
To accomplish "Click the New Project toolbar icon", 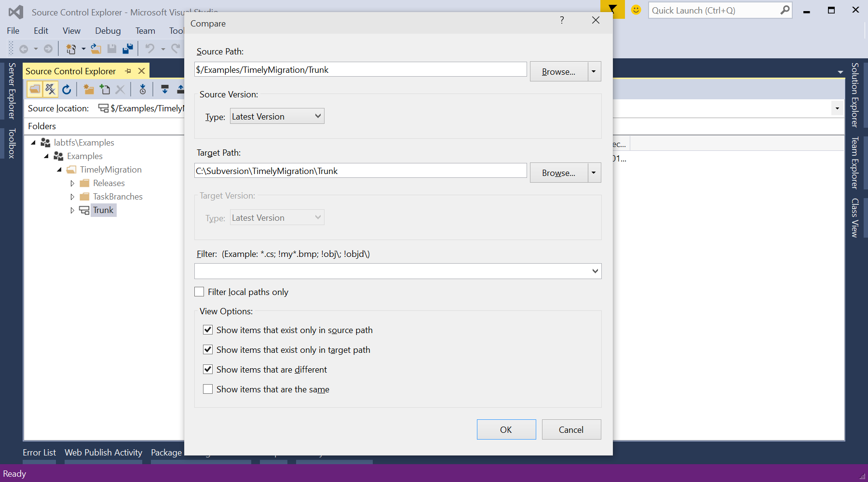I will click(71, 49).
